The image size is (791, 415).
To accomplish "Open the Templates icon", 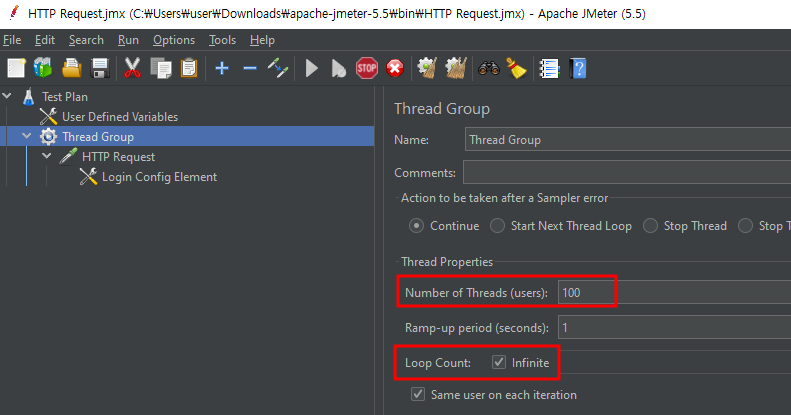I will [x=43, y=68].
